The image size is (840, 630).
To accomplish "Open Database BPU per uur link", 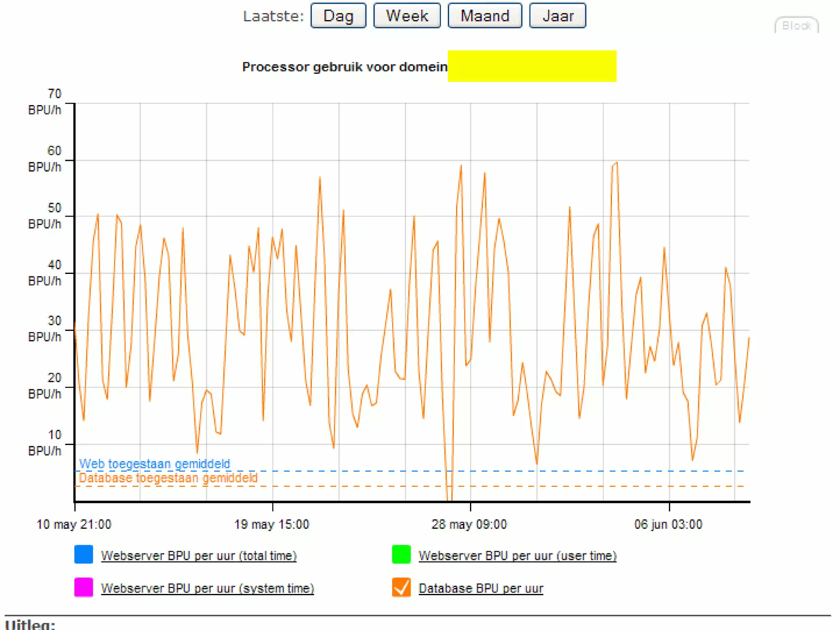I will (x=481, y=589).
